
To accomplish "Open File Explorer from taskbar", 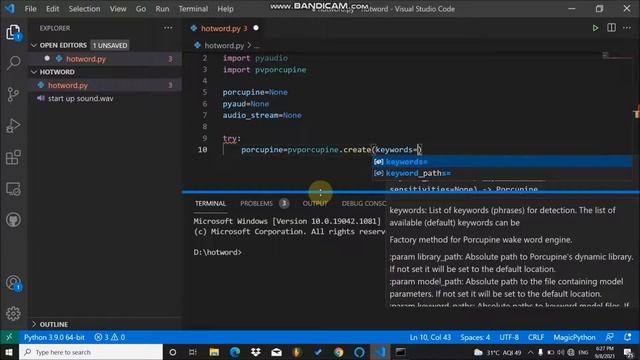I will (214, 352).
